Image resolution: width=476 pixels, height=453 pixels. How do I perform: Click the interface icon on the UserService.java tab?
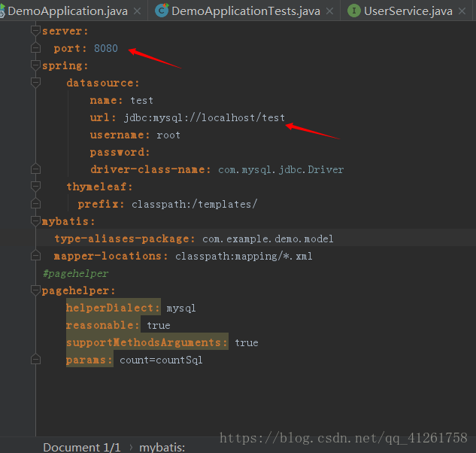[x=354, y=11]
